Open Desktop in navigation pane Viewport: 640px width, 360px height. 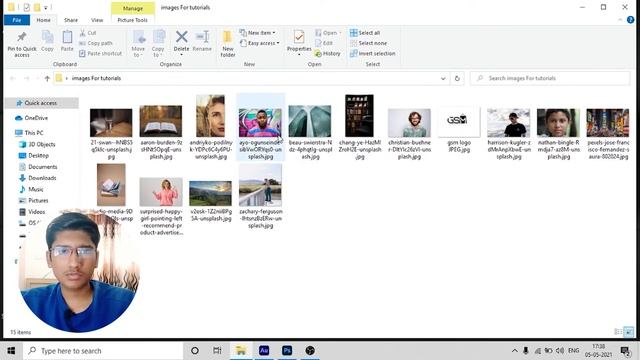point(34,156)
